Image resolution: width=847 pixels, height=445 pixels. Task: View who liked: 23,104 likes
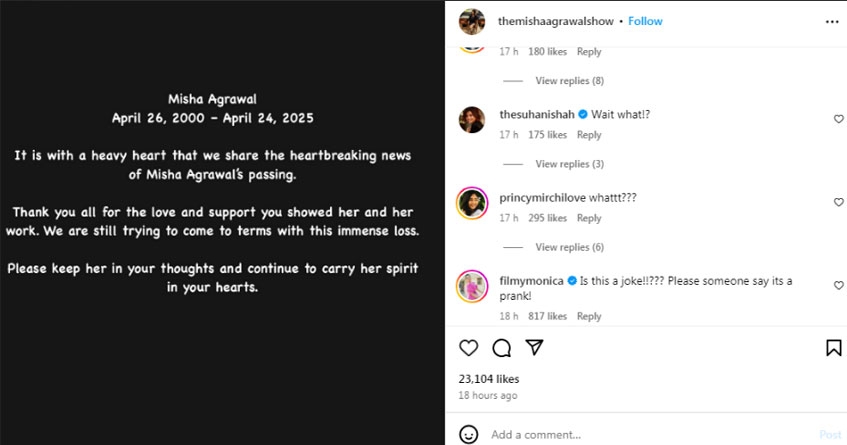(x=489, y=379)
